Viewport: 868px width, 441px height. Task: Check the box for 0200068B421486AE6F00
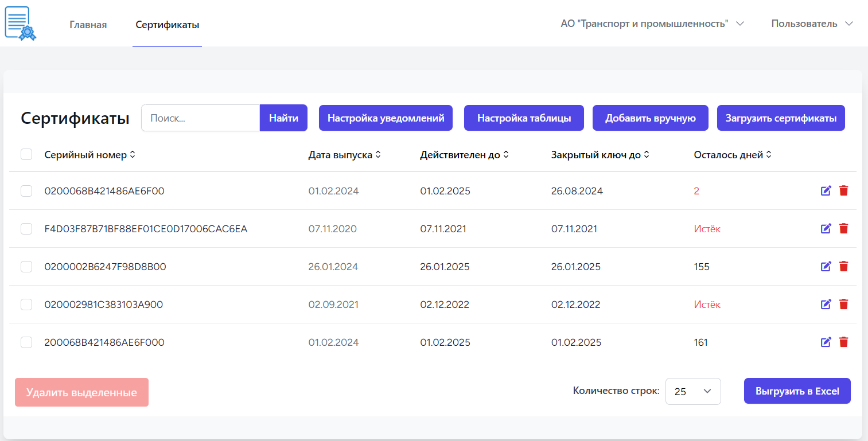coord(26,191)
